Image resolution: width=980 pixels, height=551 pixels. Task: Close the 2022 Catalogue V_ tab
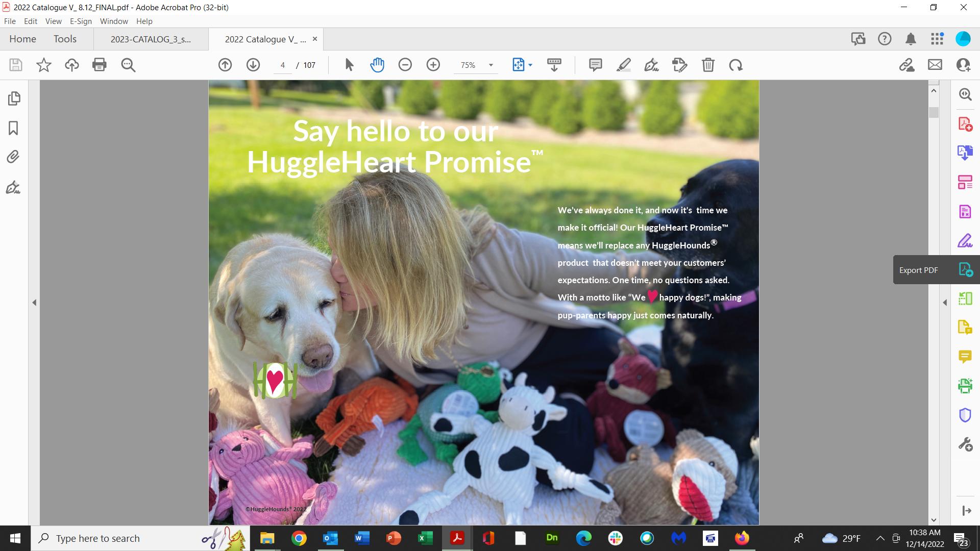point(315,39)
